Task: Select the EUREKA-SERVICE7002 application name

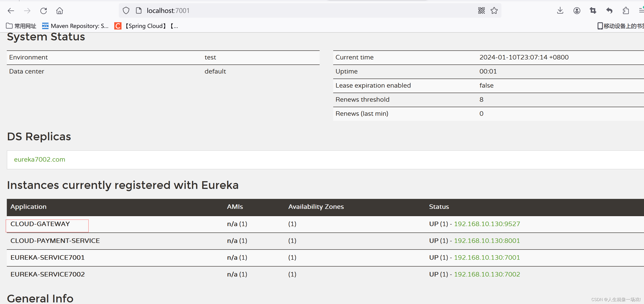Action: pos(48,274)
